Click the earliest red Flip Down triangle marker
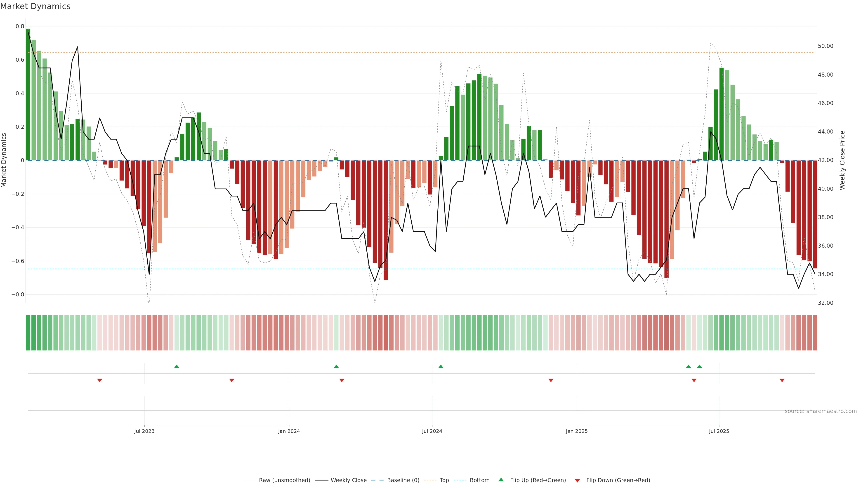868x488 pixels. pos(99,380)
